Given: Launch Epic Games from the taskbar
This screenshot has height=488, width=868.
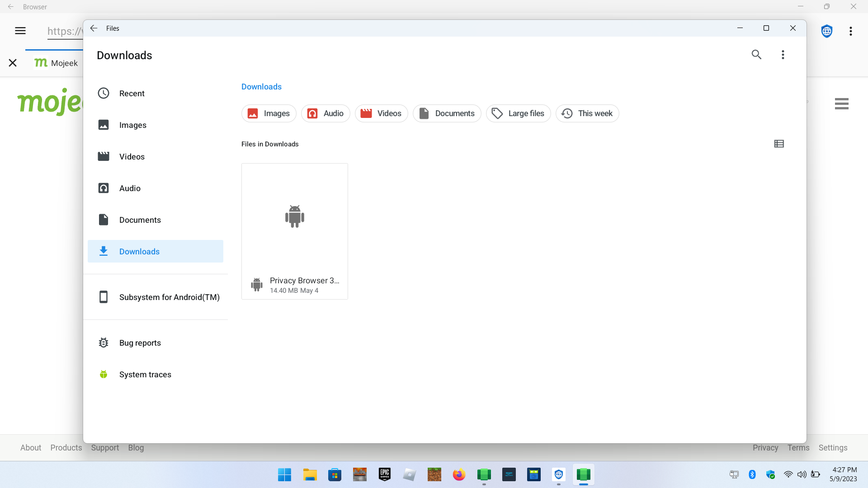Looking at the screenshot, I should click(384, 474).
